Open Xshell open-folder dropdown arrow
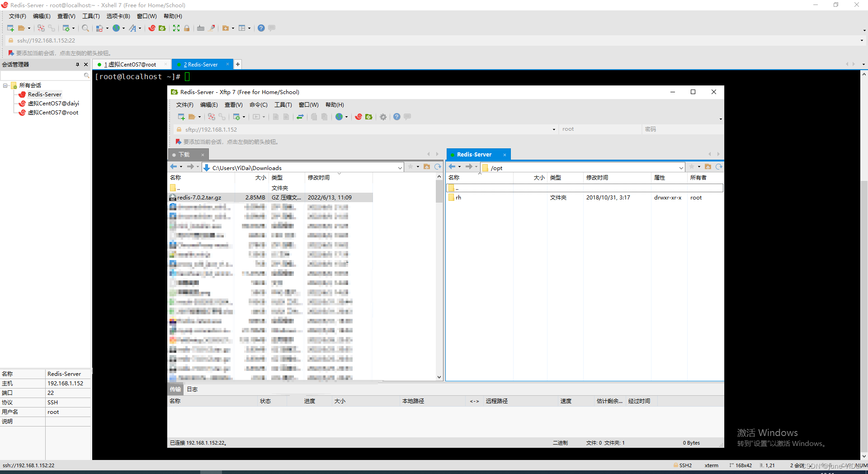Image resolution: width=868 pixels, height=474 pixels. (x=29, y=28)
